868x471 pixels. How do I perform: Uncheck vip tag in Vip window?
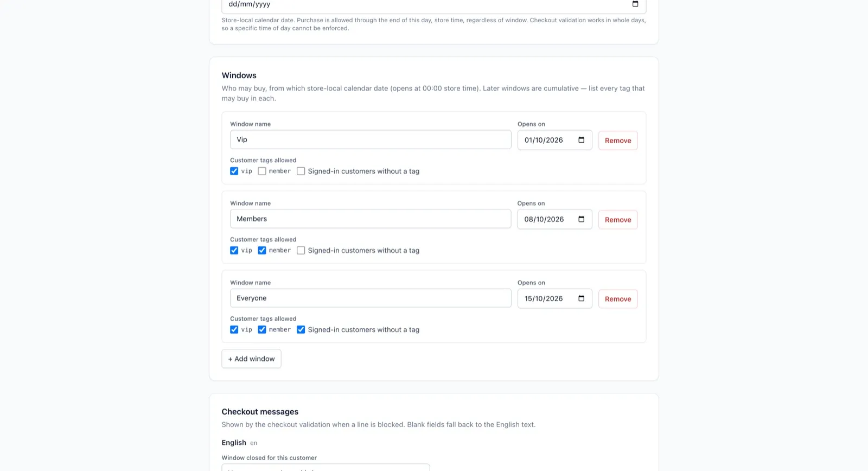pyautogui.click(x=234, y=171)
